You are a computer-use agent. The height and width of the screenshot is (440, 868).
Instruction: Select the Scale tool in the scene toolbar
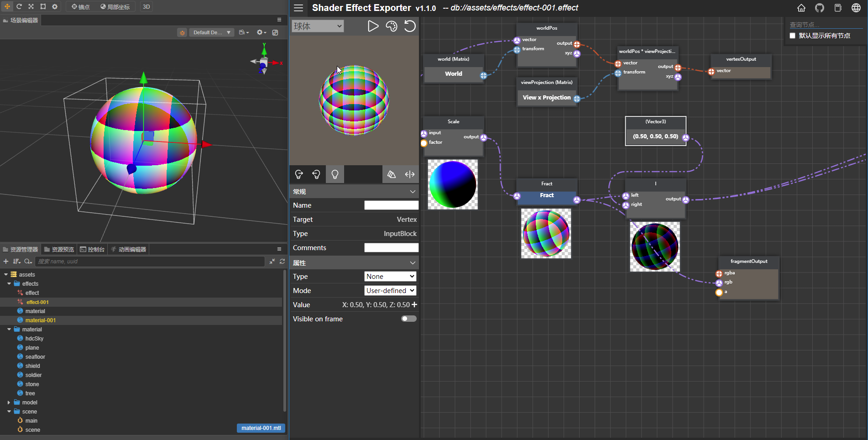(31, 6)
